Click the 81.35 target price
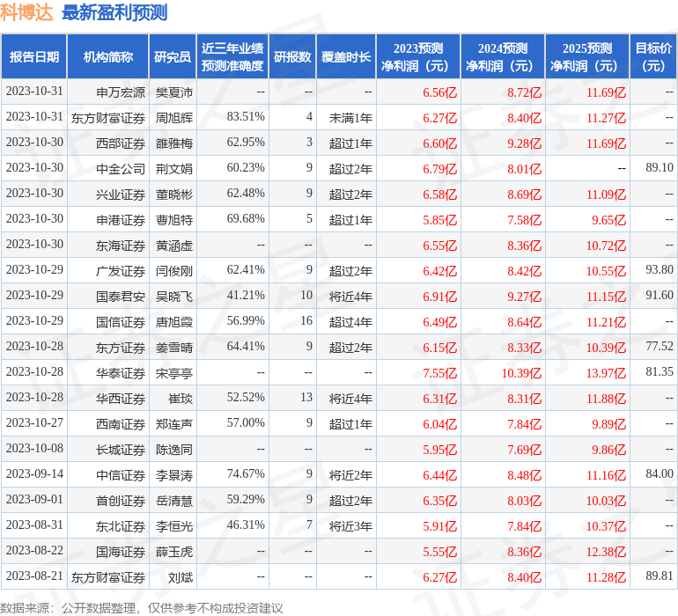Viewport: 678px width, 616px height. 660,371
